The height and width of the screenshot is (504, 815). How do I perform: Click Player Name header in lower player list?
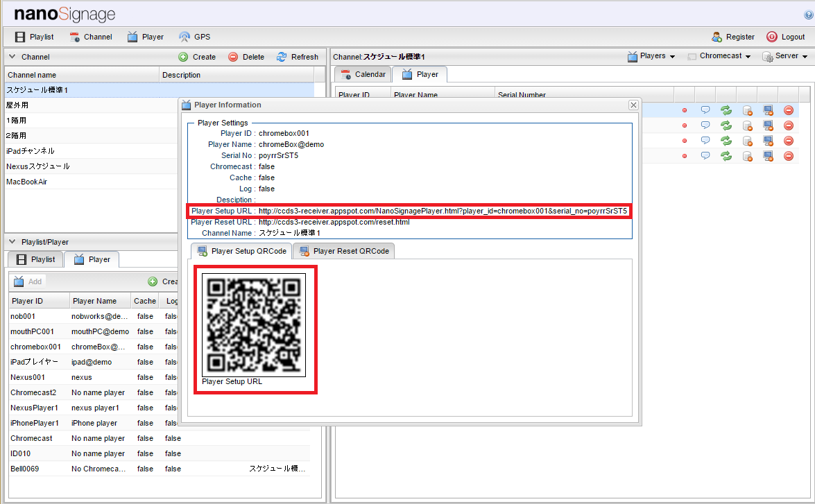coord(100,301)
